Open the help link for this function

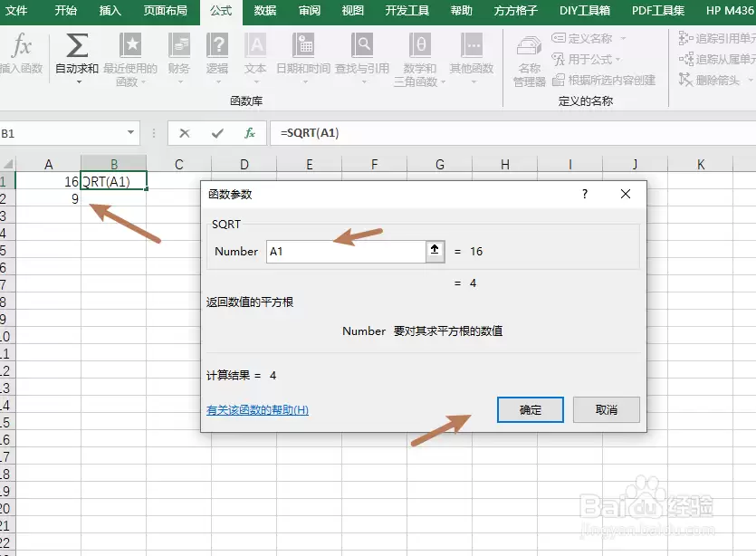pos(257,410)
